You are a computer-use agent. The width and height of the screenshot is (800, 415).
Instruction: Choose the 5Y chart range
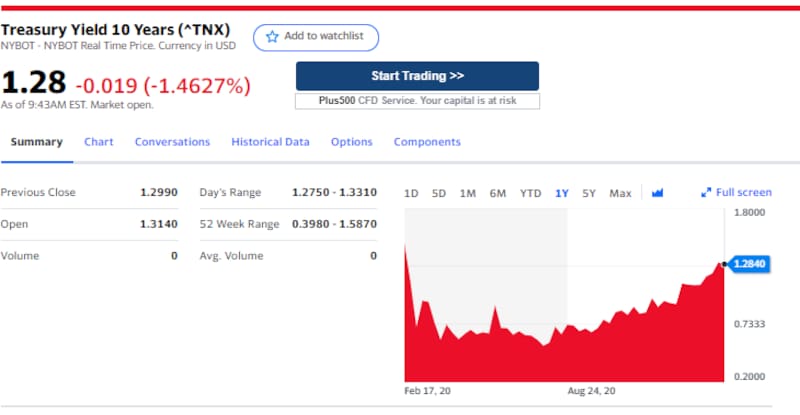pos(589,193)
